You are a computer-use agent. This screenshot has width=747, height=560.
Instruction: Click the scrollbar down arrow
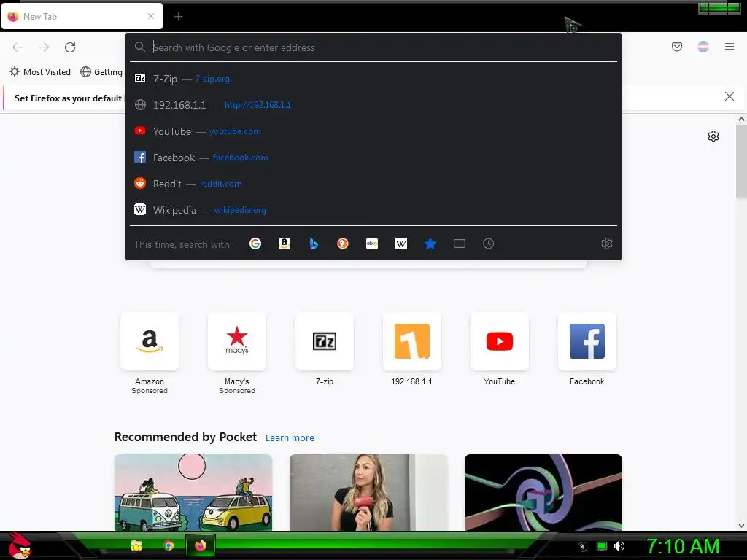pos(741,526)
